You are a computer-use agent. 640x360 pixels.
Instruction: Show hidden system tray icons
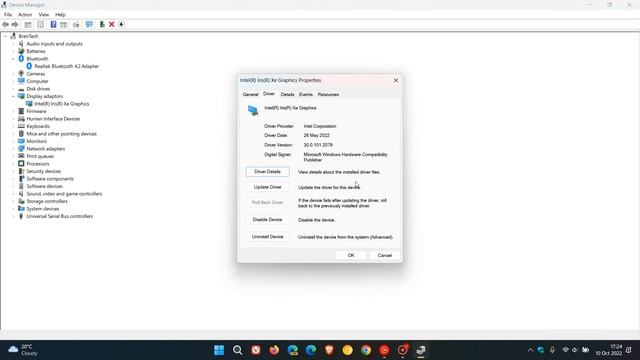click(530, 350)
